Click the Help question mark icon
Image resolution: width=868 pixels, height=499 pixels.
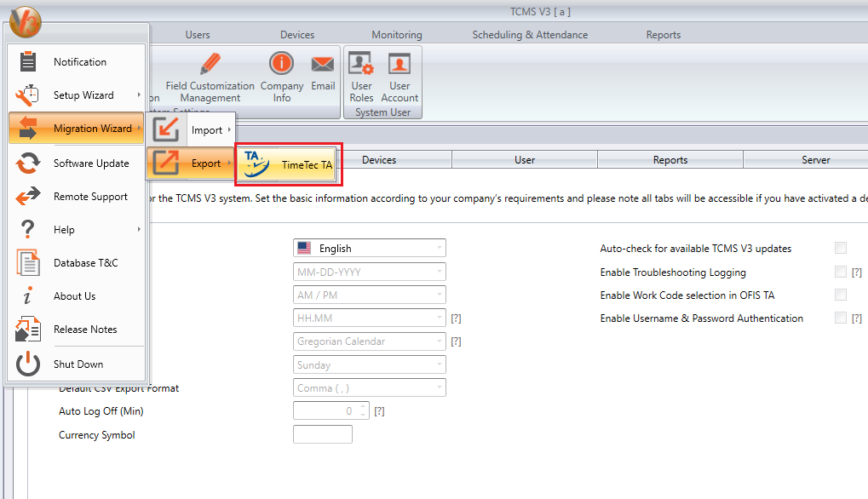pos(27,229)
